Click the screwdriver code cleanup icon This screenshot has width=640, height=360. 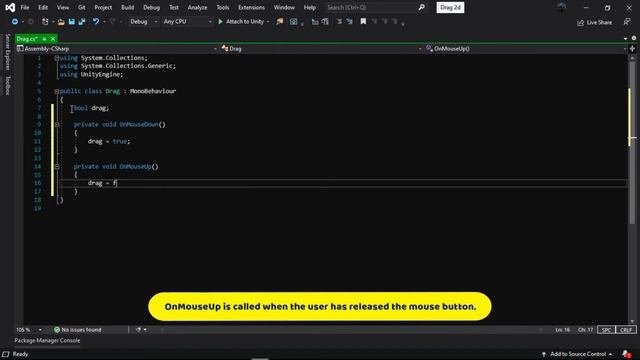138,329
